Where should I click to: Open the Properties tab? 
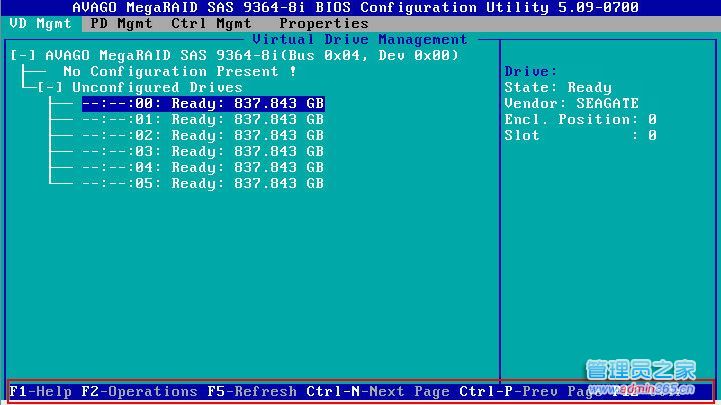[324, 23]
